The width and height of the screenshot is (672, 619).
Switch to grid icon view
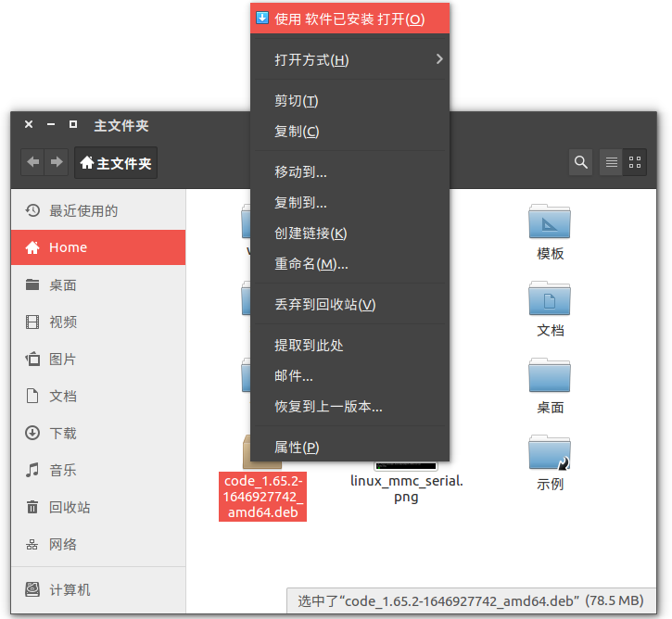(635, 162)
